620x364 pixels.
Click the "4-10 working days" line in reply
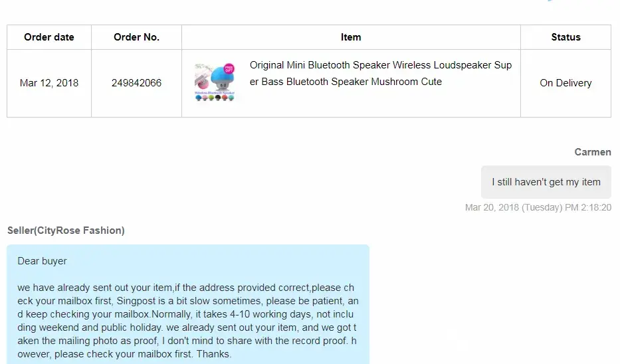coord(187,314)
